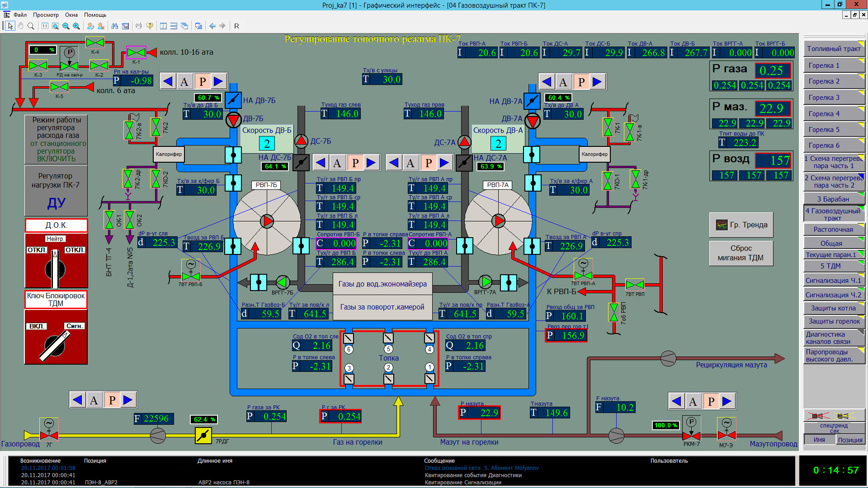Tile windows horizontally using toolbar icon

174,26
